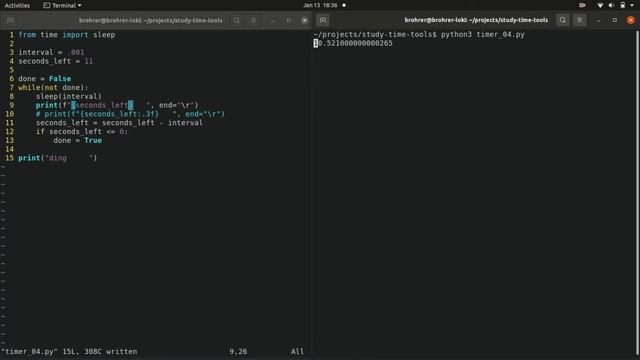Click the 'if seconds_left <= 0:' line
The image size is (640, 360).
pyautogui.click(x=82, y=131)
